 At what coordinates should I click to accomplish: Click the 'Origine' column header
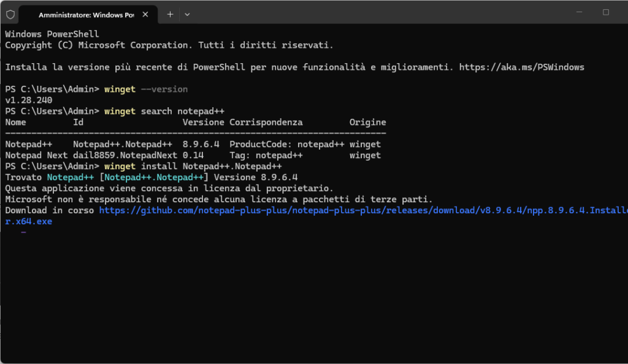[x=368, y=123]
